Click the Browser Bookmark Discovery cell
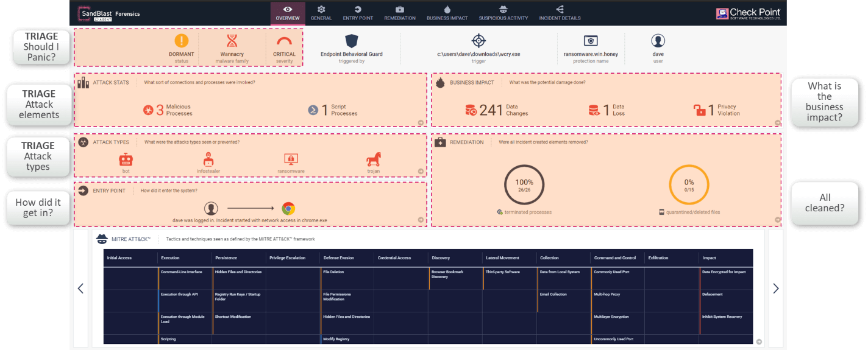The width and height of the screenshot is (868, 350). [455, 278]
